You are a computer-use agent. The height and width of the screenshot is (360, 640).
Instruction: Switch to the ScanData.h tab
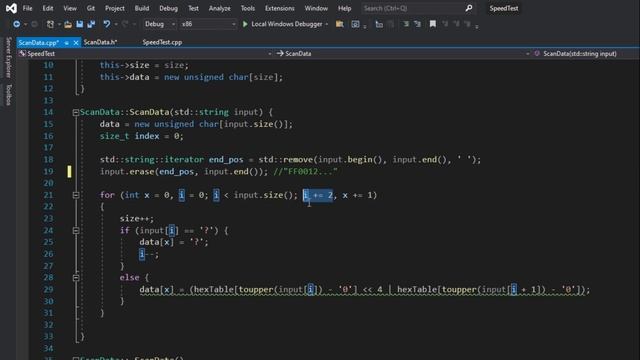click(100, 42)
